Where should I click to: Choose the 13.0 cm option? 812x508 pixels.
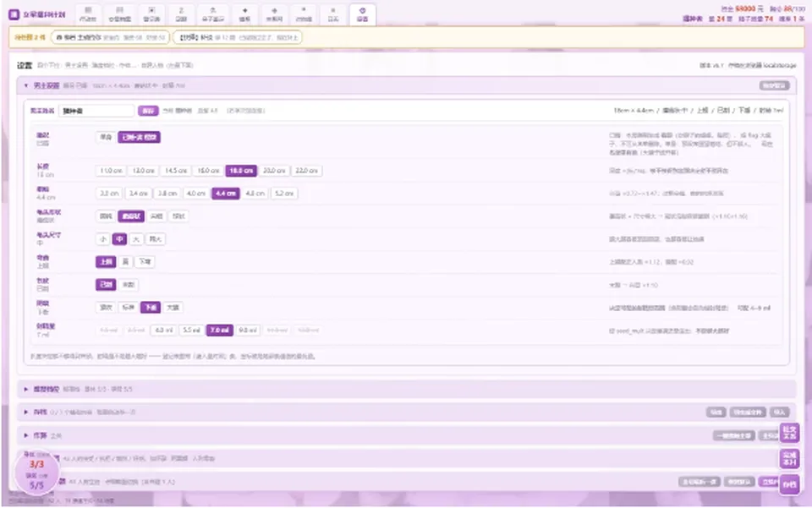144,171
